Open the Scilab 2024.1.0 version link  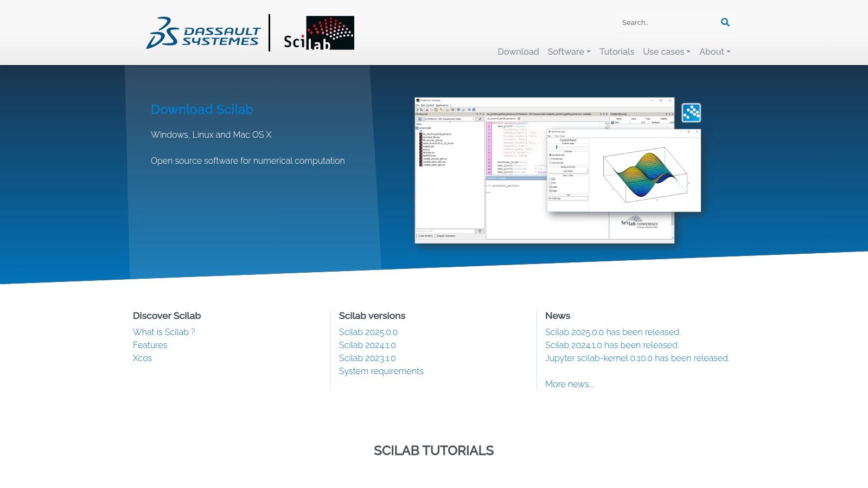(367, 345)
